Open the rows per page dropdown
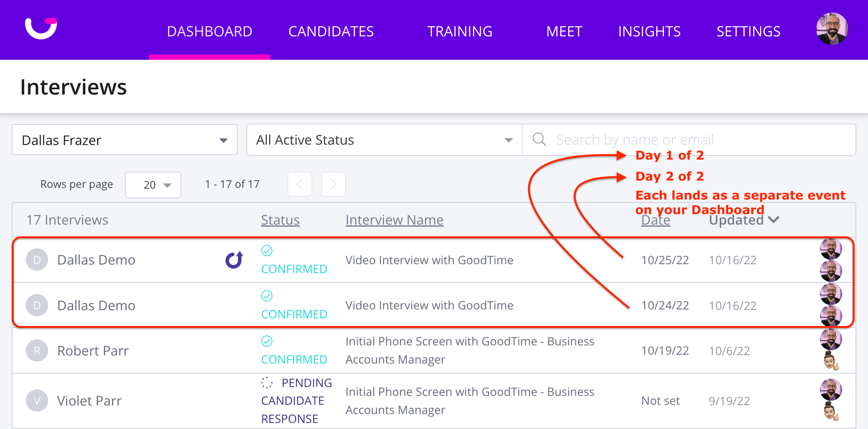Screen dimensions: 868x429 pos(153,185)
